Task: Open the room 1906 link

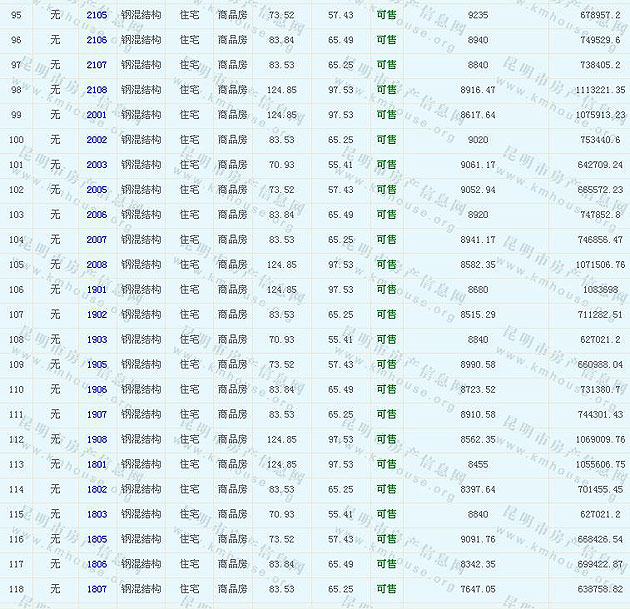Action: pos(97,390)
